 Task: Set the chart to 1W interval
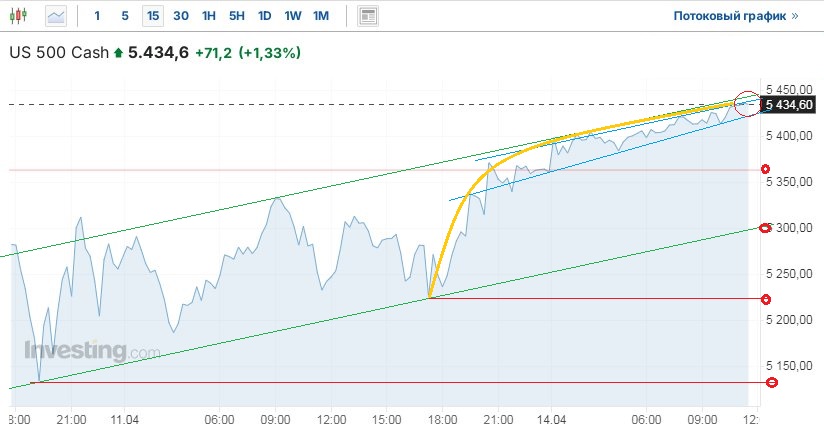(x=292, y=16)
